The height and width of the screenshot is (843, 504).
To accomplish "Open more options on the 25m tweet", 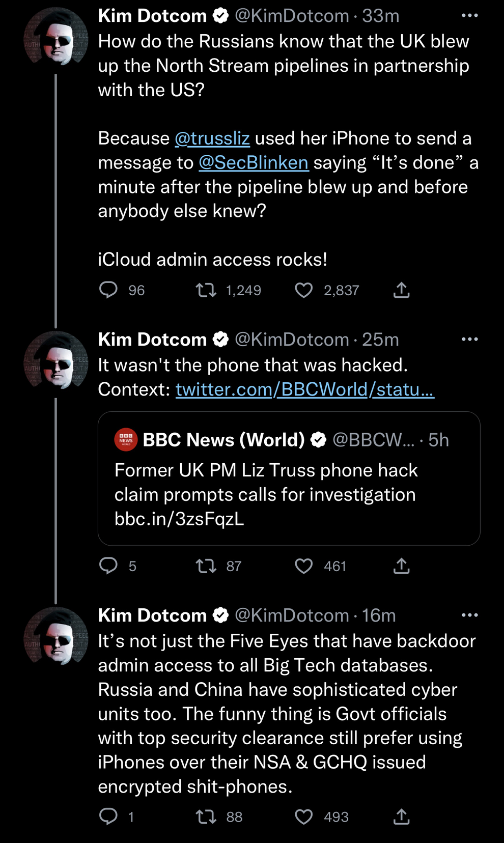I will 469,340.
